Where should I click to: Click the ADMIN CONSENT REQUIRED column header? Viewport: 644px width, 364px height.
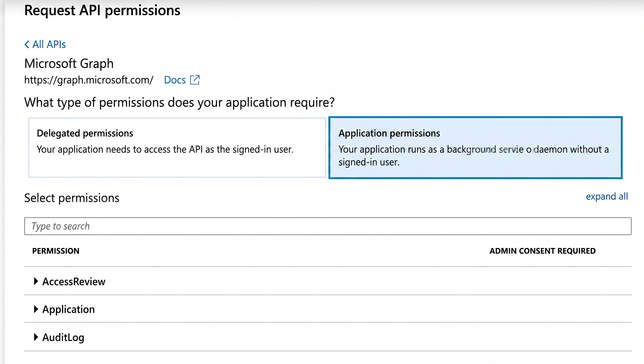coord(542,251)
